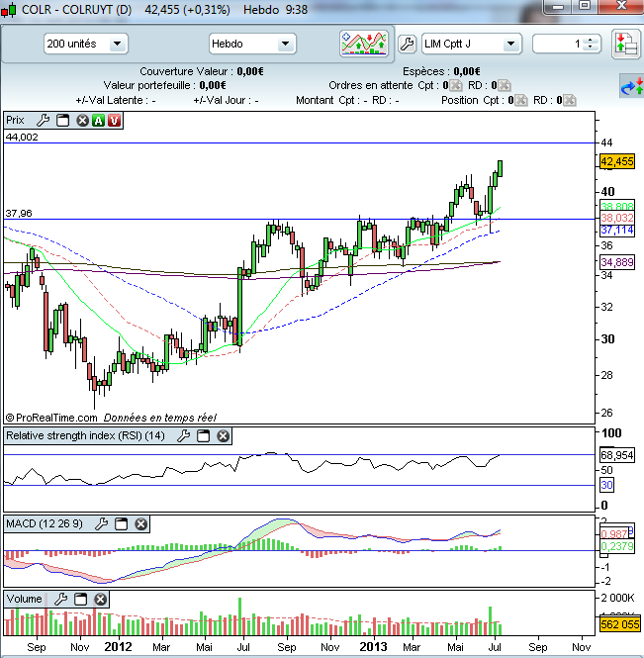Click the Relative strength index (RSI) (14) label

pyautogui.click(x=85, y=435)
